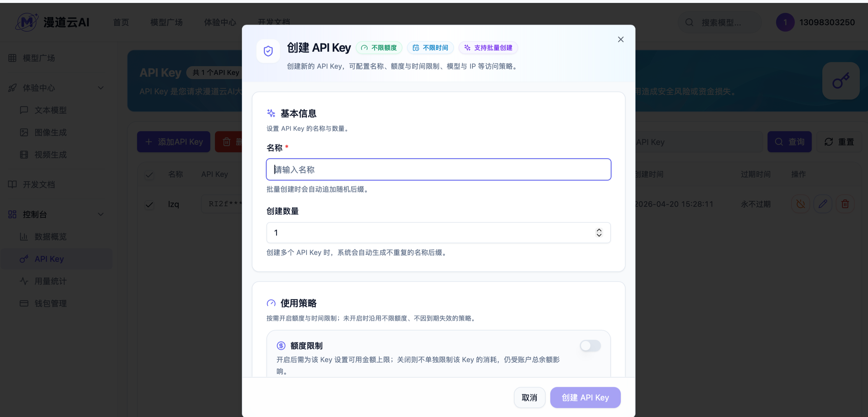Screen dimensions: 868x417
Task: Open 用量统计 in the sidebar
Action: (x=51, y=281)
